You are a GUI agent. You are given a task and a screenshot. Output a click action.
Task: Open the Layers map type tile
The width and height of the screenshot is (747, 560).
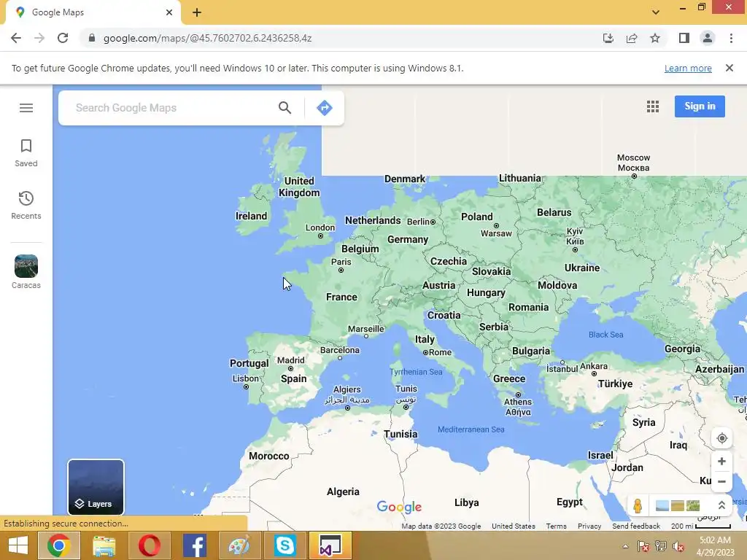[96, 487]
